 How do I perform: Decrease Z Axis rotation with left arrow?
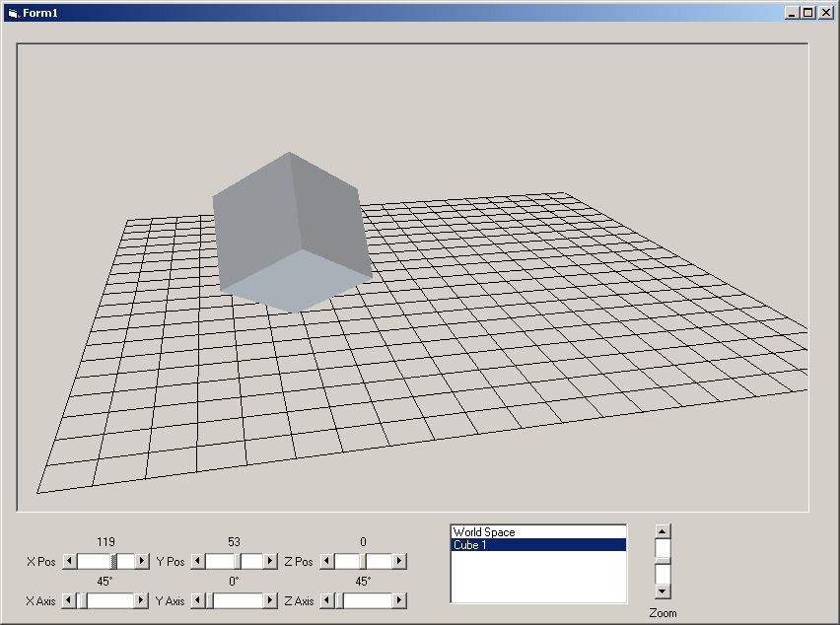326,600
